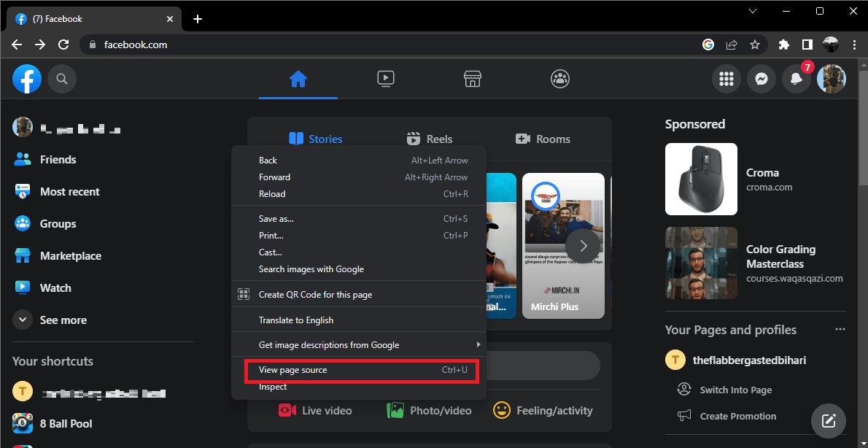This screenshot has width=868, height=448.
Task: Open the Groups icon in top navigation
Action: pyautogui.click(x=560, y=80)
